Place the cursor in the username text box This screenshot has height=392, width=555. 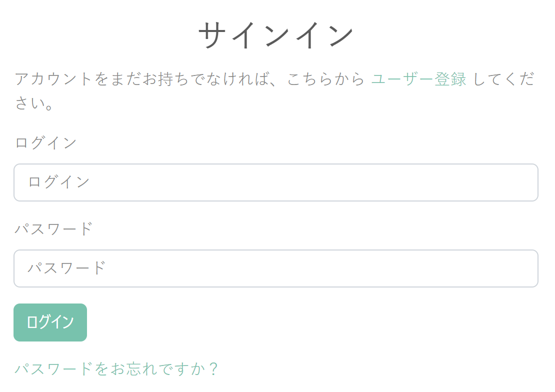coord(275,182)
